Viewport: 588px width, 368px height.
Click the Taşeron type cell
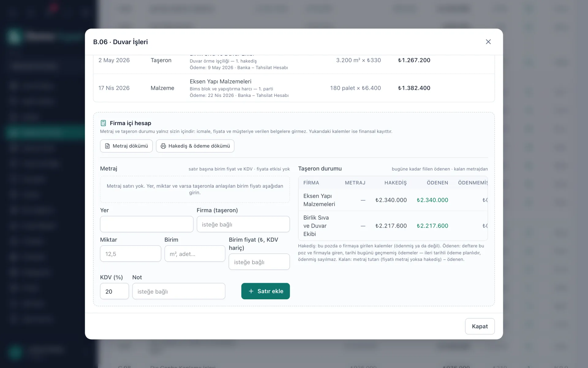tap(161, 60)
